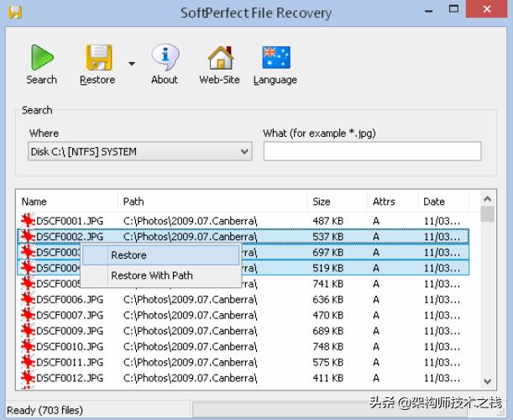Click the 487 KB size cell
513x420 pixels.
pyautogui.click(x=327, y=221)
